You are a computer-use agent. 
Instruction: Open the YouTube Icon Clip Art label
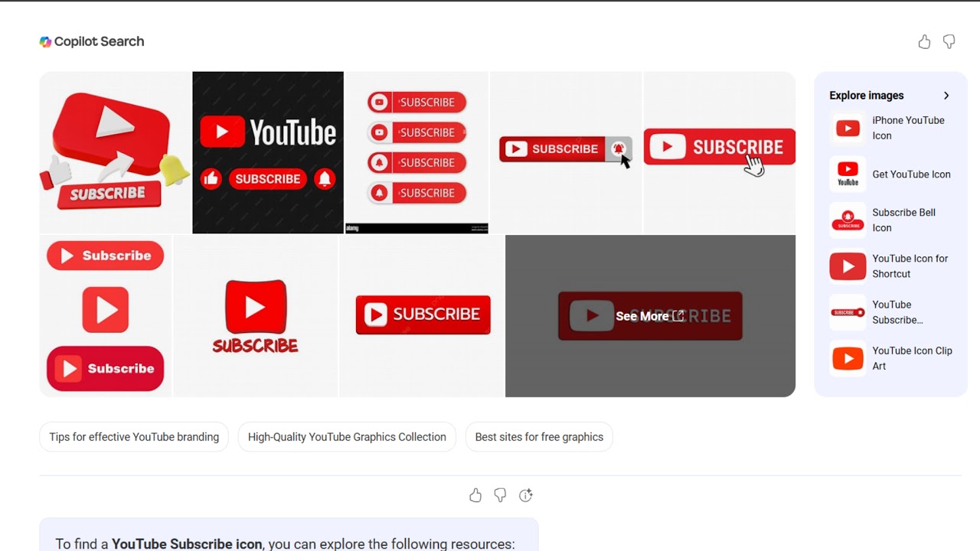pos(912,358)
